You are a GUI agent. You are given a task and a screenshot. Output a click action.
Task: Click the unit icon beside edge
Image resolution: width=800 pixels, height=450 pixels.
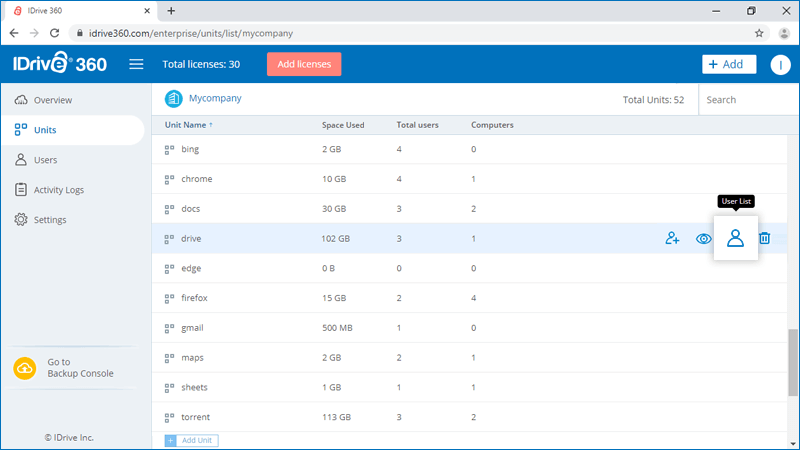point(169,268)
